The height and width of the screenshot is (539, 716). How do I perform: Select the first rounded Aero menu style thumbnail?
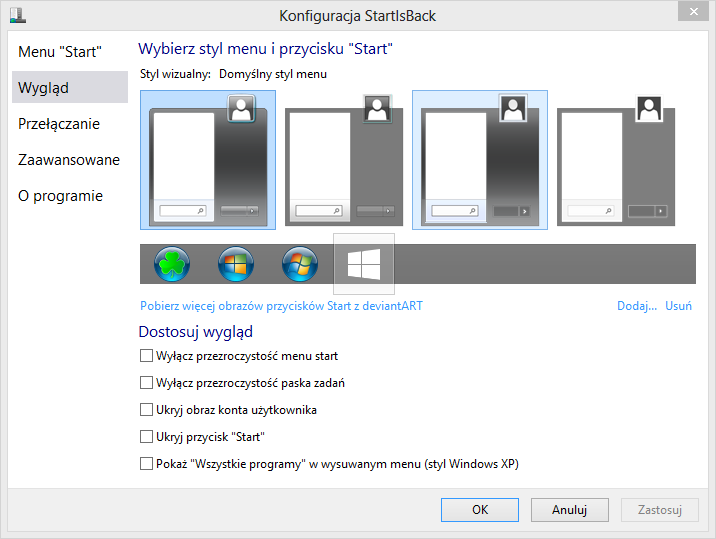click(x=208, y=160)
